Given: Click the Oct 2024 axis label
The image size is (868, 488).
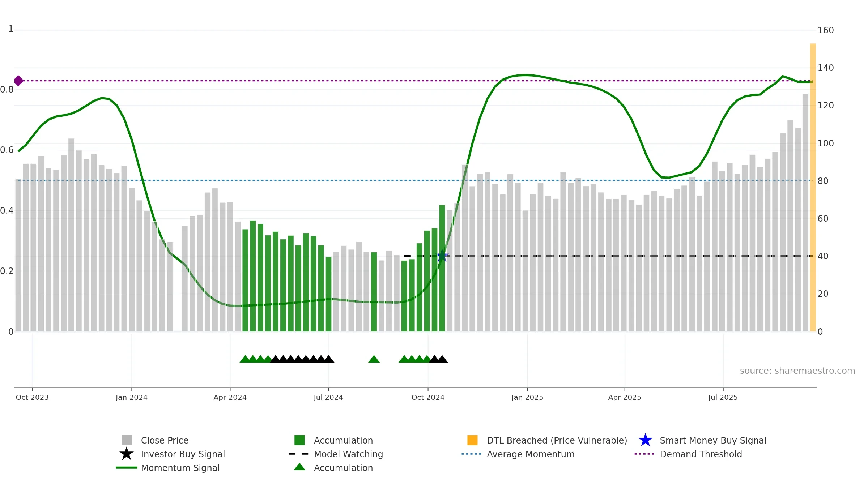Looking at the screenshot, I should pyautogui.click(x=428, y=397).
